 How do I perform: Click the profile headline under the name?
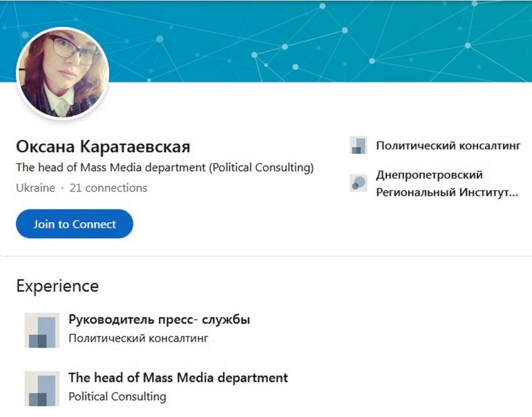pyautogui.click(x=165, y=168)
